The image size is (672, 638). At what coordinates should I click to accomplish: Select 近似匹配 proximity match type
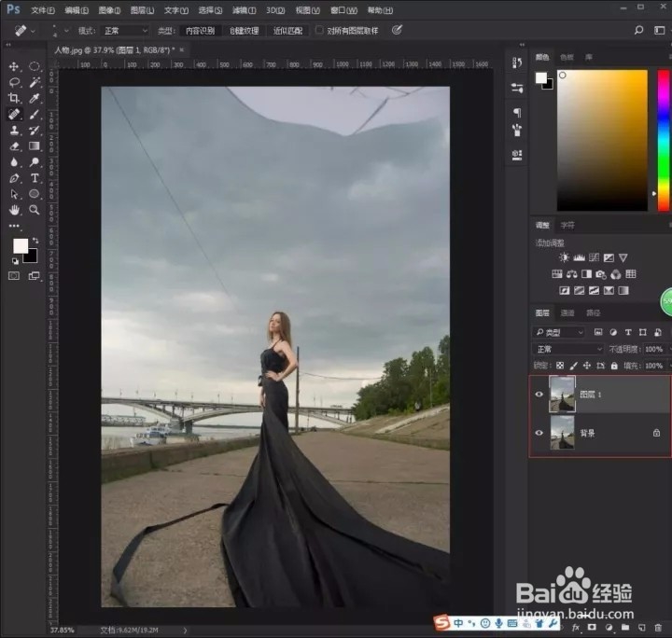coord(288,31)
